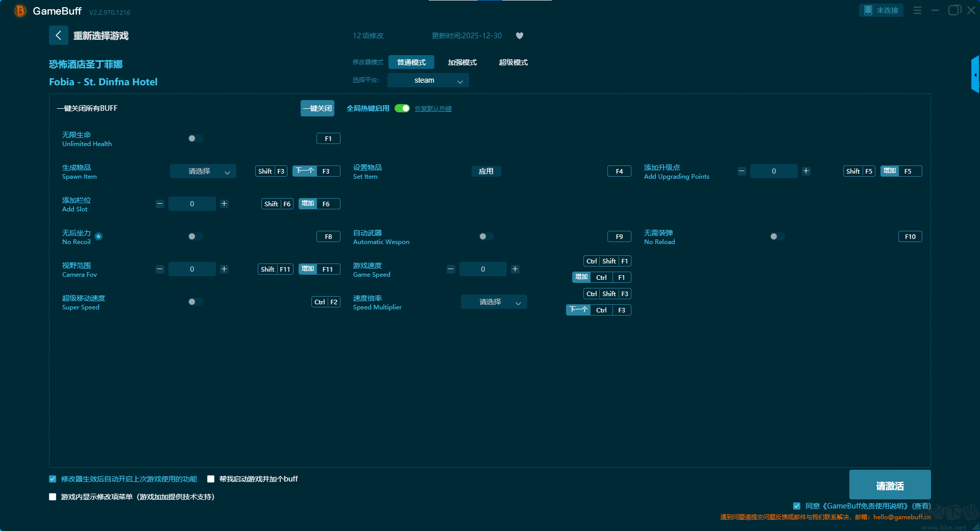Viewport: 980px width, 531px height.
Task: Click the star badge beside No Recoil
Action: click(x=99, y=236)
